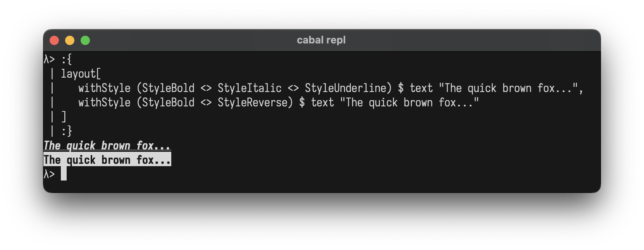Click the ":{" multiline opener
Screen dimensions: 644x250
pyautogui.click(x=67, y=59)
